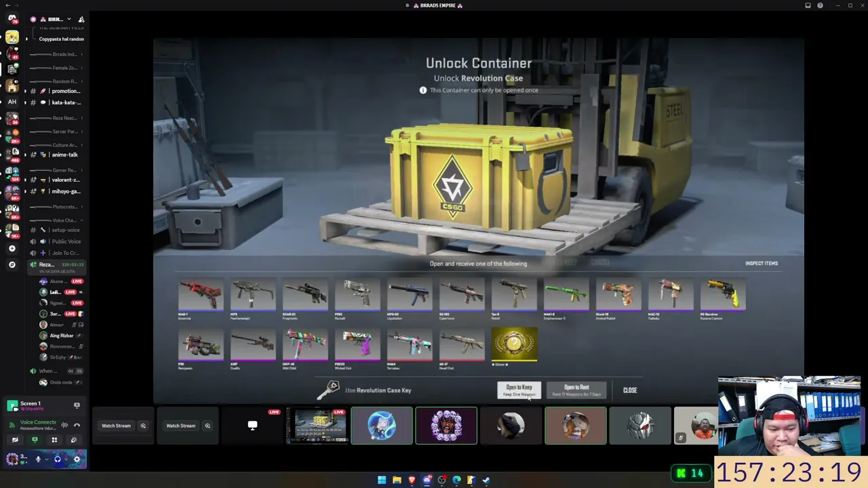Join the Public Voice channel
The image size is (868, 488).
[58, 241]
